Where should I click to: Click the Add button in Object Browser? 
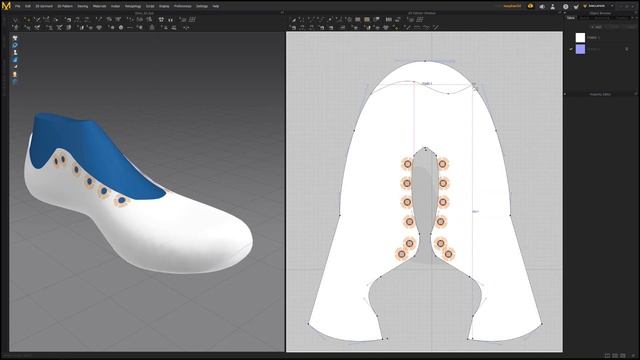596,27
